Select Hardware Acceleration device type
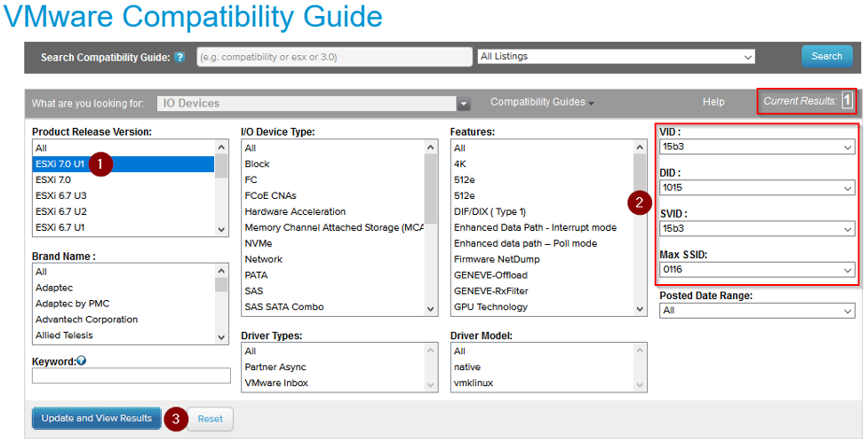Screen dimensions: 868x443 (333, 212)
